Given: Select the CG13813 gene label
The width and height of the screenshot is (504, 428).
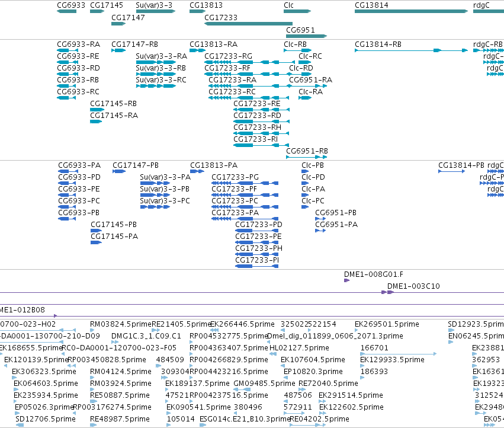Looking at the screenshot, I should tap(206, 5).
